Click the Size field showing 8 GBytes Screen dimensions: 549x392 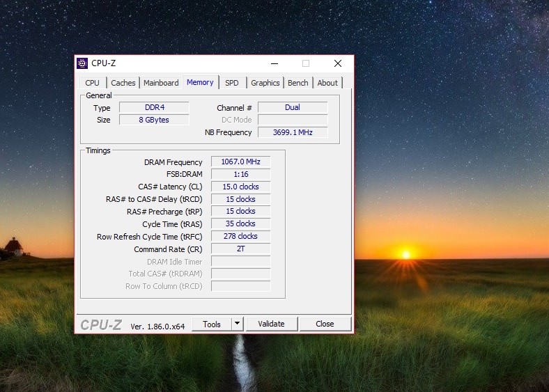154,120
